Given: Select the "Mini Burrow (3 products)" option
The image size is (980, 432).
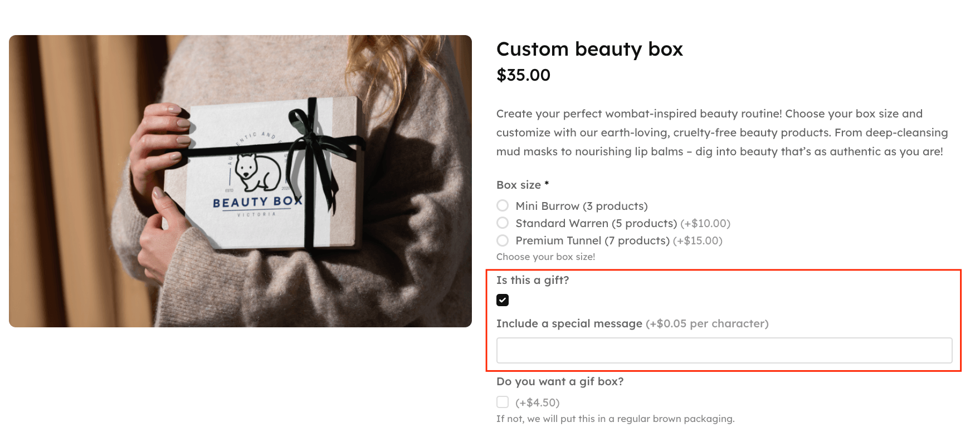Looking at the screenshot, I should (503, 205).
